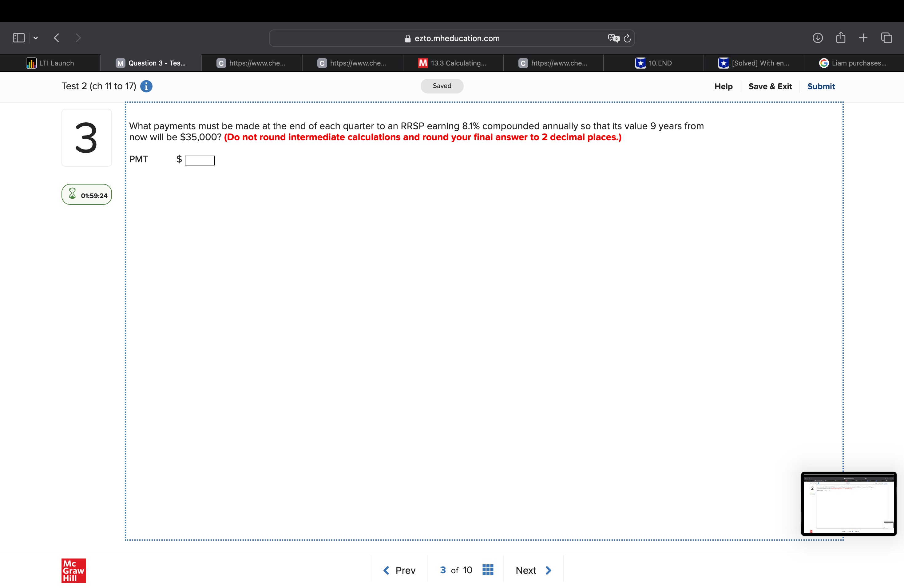
Task: Click the forward navigation arrow
Action: (78, 38)
